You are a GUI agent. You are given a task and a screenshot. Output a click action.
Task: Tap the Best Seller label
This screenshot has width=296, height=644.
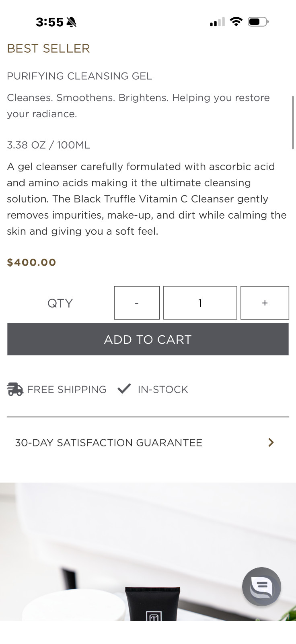(x=48, y=48)
